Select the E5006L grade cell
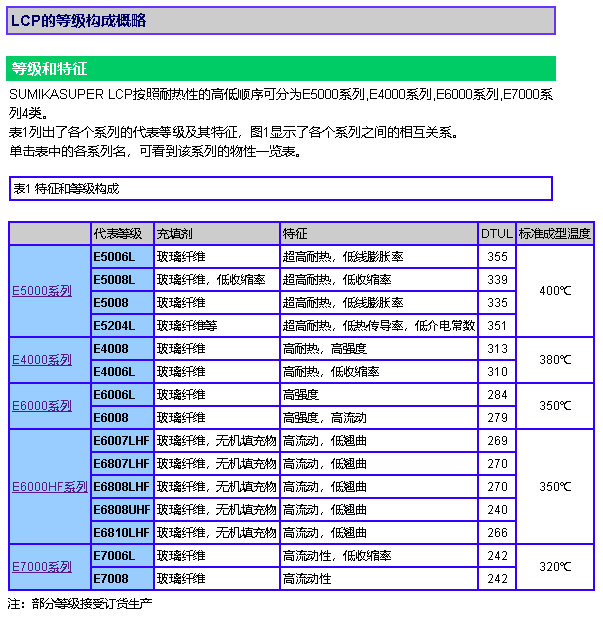Viewport: 603px width, 617px height. [x=122, y=257]
